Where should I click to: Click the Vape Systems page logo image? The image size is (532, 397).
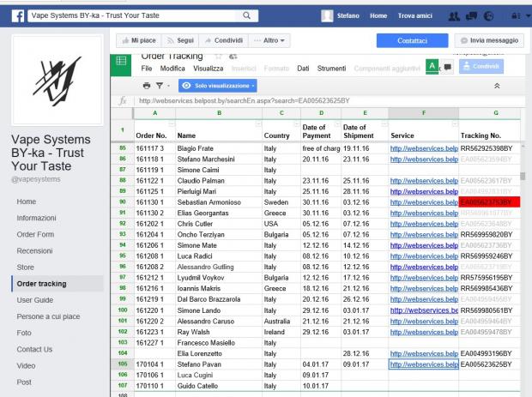point(57,81)
